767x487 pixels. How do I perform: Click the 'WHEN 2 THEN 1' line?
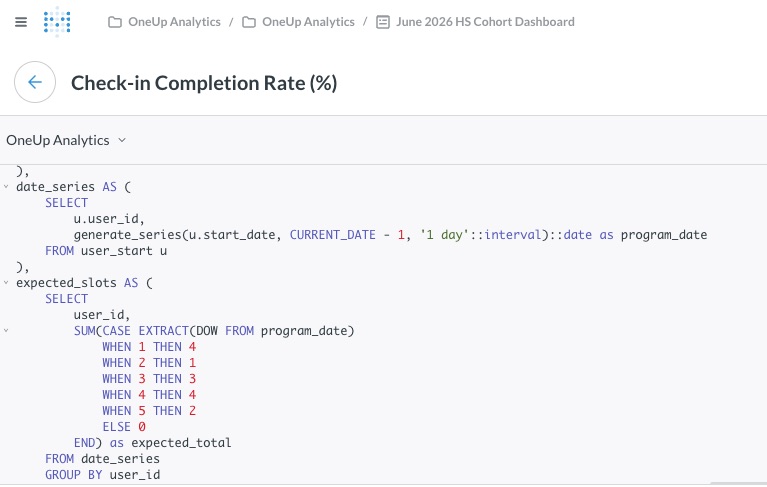[x=149, y=363]
